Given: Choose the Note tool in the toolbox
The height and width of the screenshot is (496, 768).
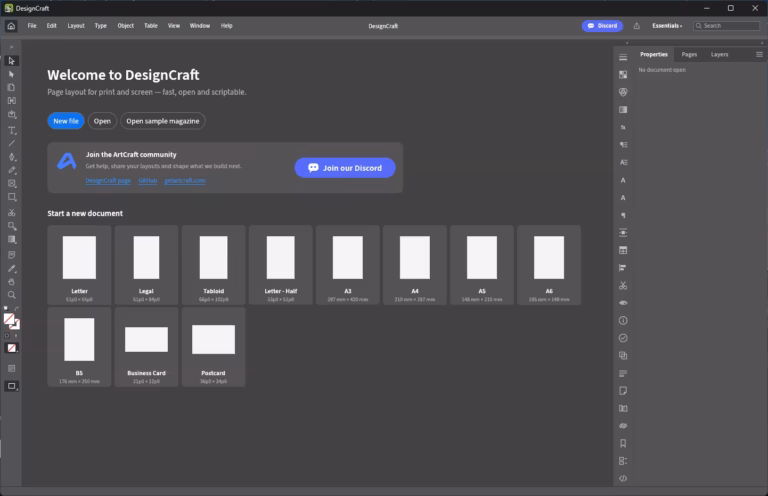Looking at the screenshot, I should pos(11,255).
